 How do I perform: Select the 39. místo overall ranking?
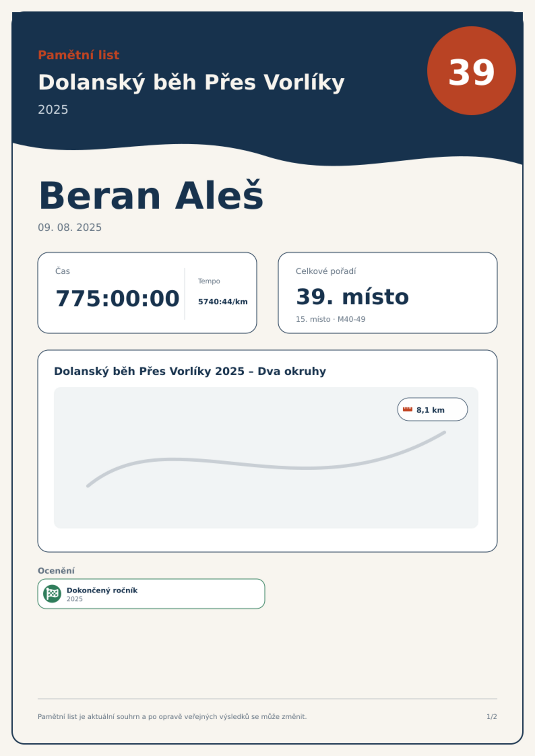(352, 297)
